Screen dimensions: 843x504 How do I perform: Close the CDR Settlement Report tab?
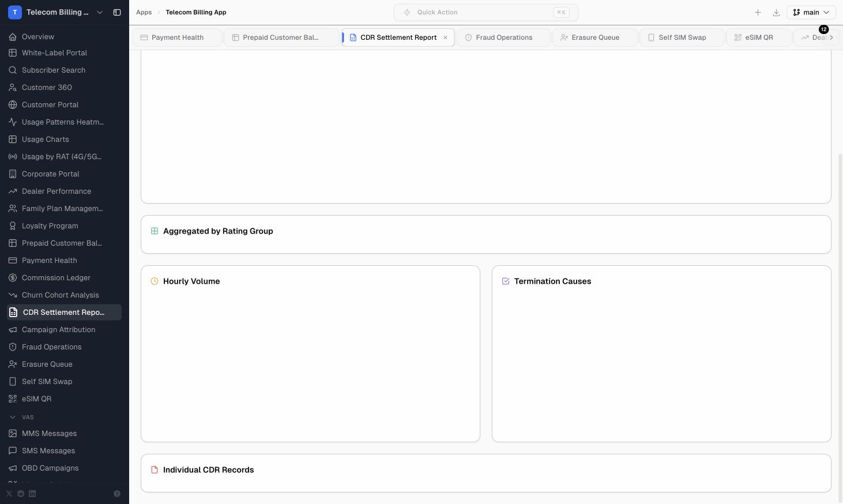[445, 37]
